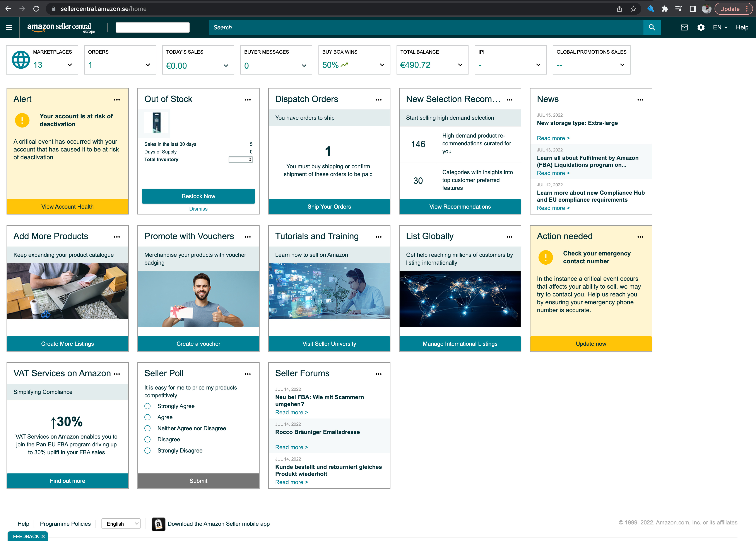Image resolution: width=756 pixels, height=541 pixels.
Task: Open the footer Help link
Action: pos(23,524)
